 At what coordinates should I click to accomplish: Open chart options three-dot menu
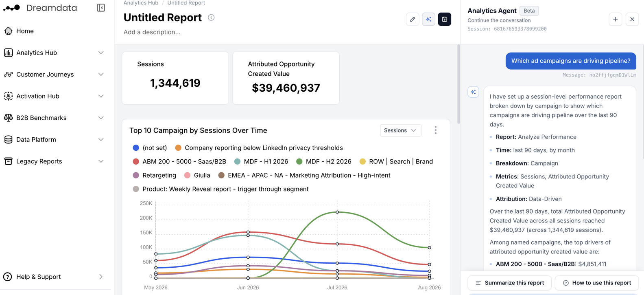point(435,130)
